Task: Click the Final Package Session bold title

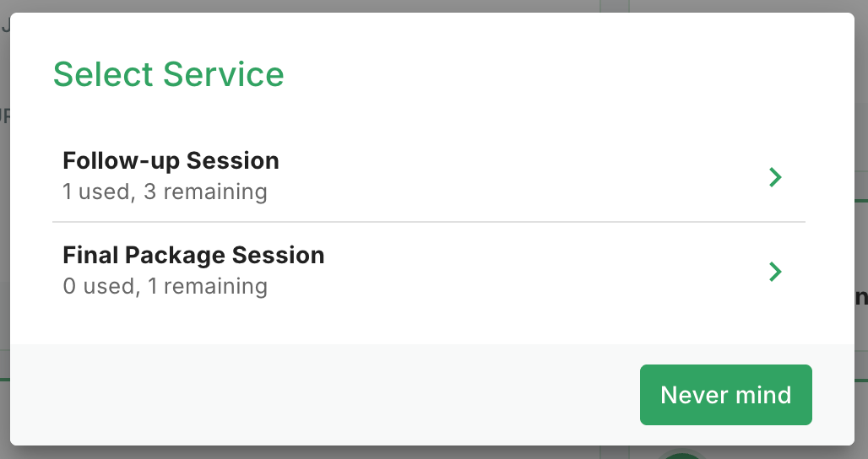Action: coord(193,255)
